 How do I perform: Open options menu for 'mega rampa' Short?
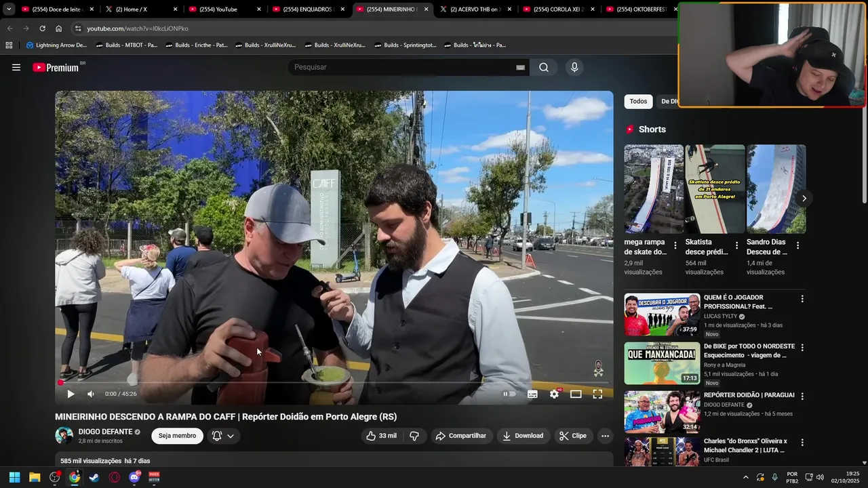click(675, 245)
